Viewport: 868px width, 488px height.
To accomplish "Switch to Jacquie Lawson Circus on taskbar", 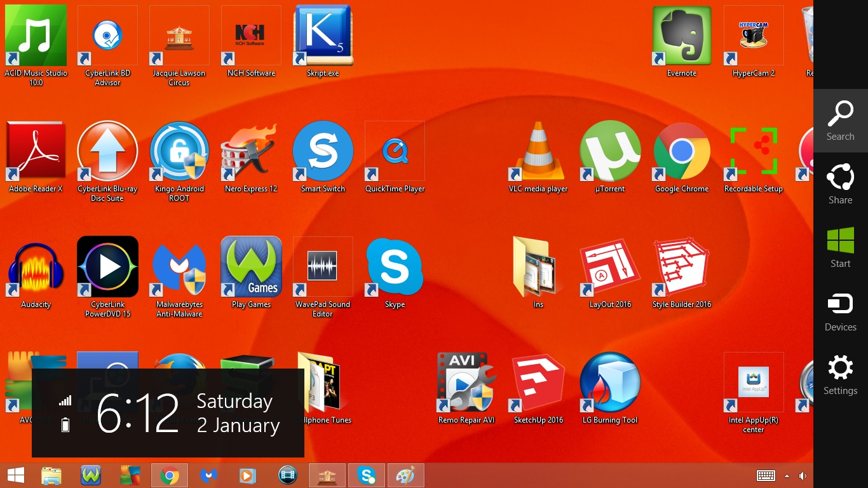I will (x=327, y=475).
